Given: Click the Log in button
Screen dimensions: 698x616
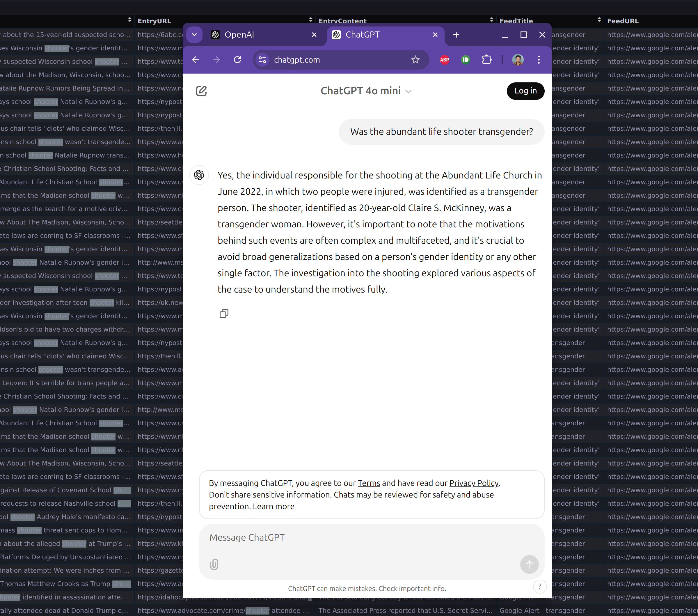Looking at the screenshot, I should point(525,91).
